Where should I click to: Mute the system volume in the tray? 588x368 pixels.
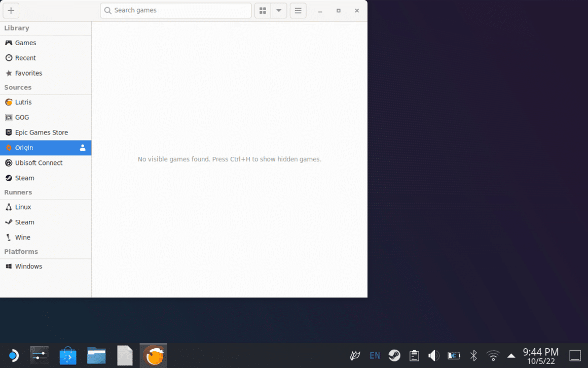434,355
